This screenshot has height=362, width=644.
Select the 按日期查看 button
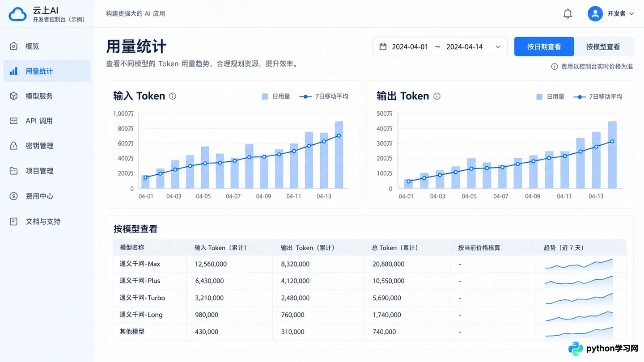[544, 46]
